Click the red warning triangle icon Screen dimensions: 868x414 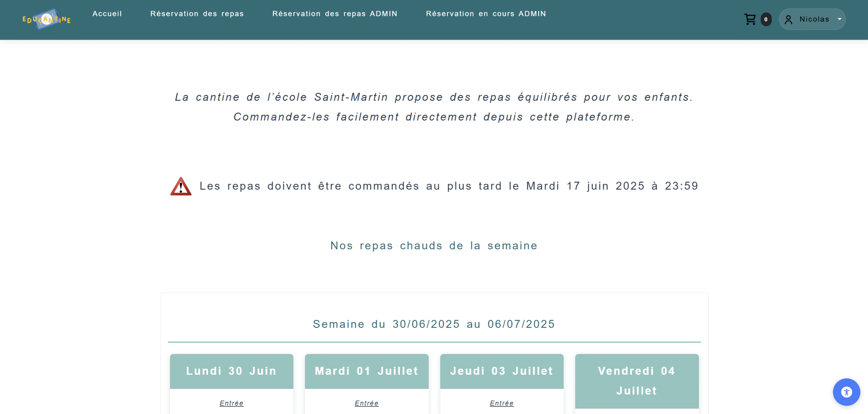coord(181,186)
